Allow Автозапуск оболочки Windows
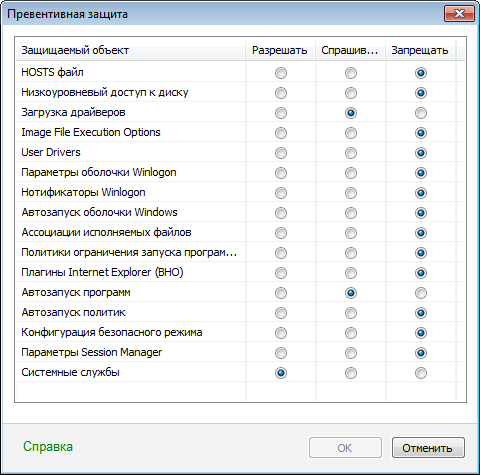The height and width of the screenshot is (475, 480). (x=281, y=213)
